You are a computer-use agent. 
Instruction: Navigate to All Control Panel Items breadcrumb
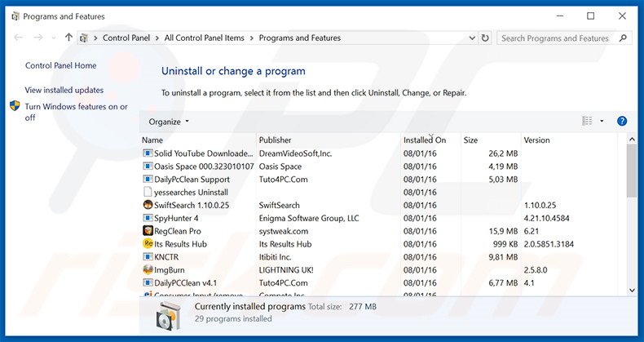click(x=205, y=38)
